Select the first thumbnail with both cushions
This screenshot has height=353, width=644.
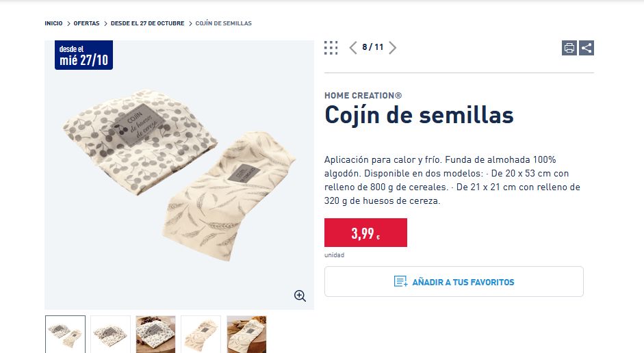(x=66, y=334)
